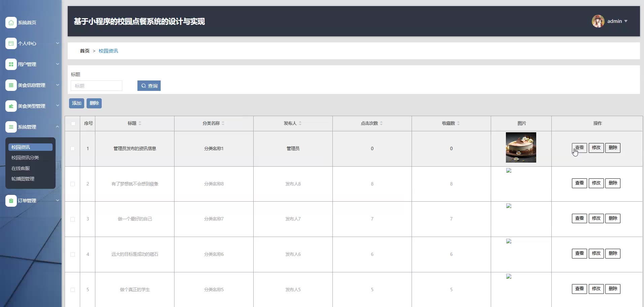Click the 系统管理 list icon
Image resolution: width=644 pixels, height=307 pixels.
pos(11,127)
